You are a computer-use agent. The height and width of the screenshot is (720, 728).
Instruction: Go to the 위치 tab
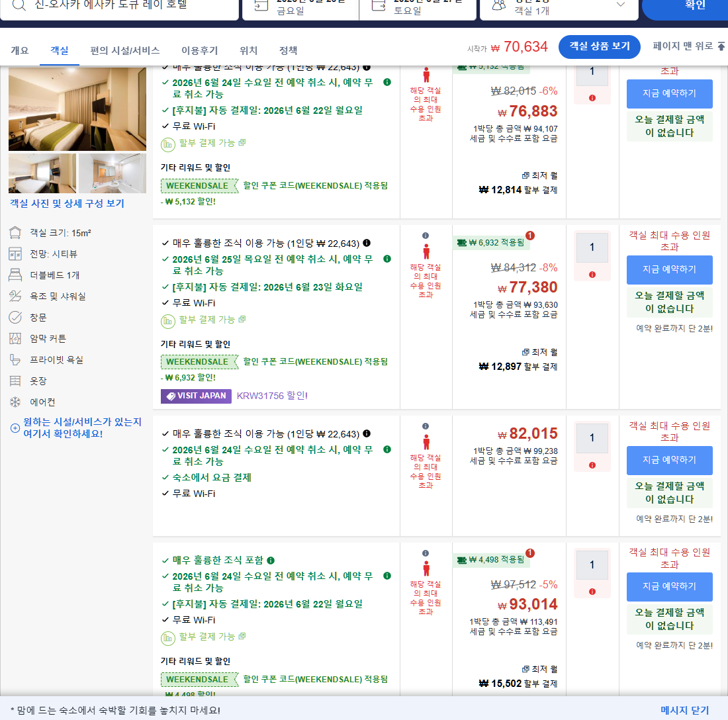tap(248, 50)
